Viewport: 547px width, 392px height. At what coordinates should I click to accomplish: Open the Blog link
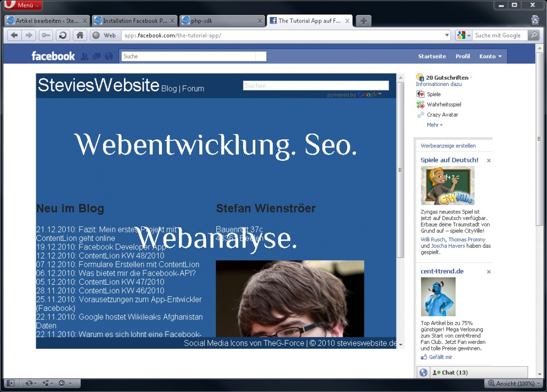click(x=169, y=89)
